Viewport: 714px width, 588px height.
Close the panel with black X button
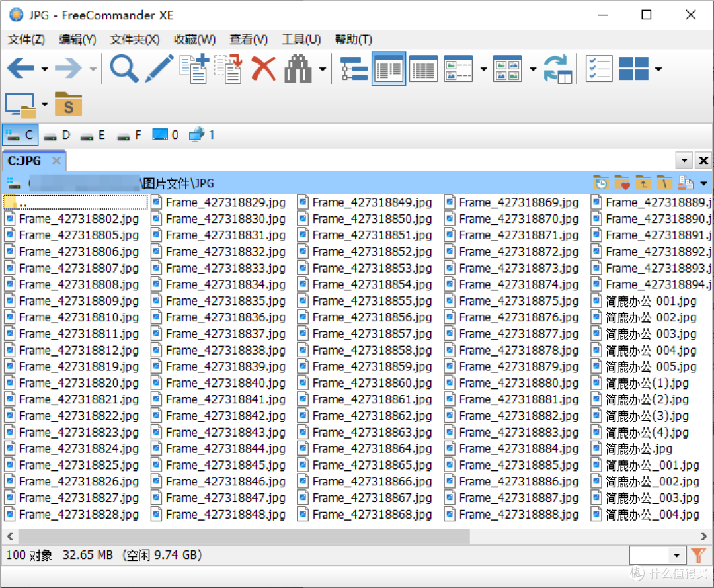pyautogui.click(x=703, y=161)
